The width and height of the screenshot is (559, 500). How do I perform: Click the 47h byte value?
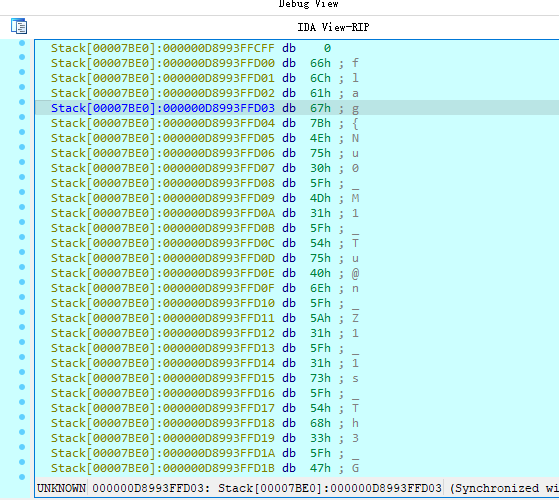[x=320, y=468]
